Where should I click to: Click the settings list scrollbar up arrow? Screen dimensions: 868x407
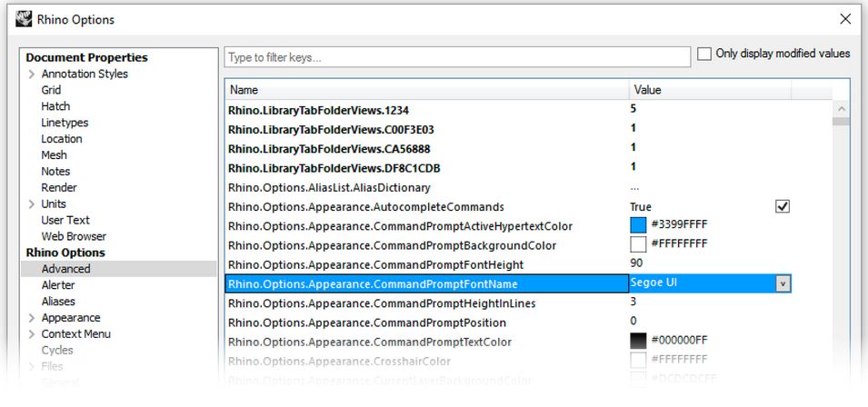[841, 109]
